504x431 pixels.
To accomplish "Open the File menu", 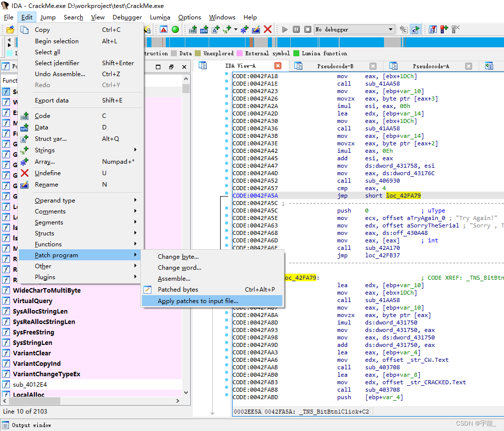I will pyautogui.click(x=8, y=17).
